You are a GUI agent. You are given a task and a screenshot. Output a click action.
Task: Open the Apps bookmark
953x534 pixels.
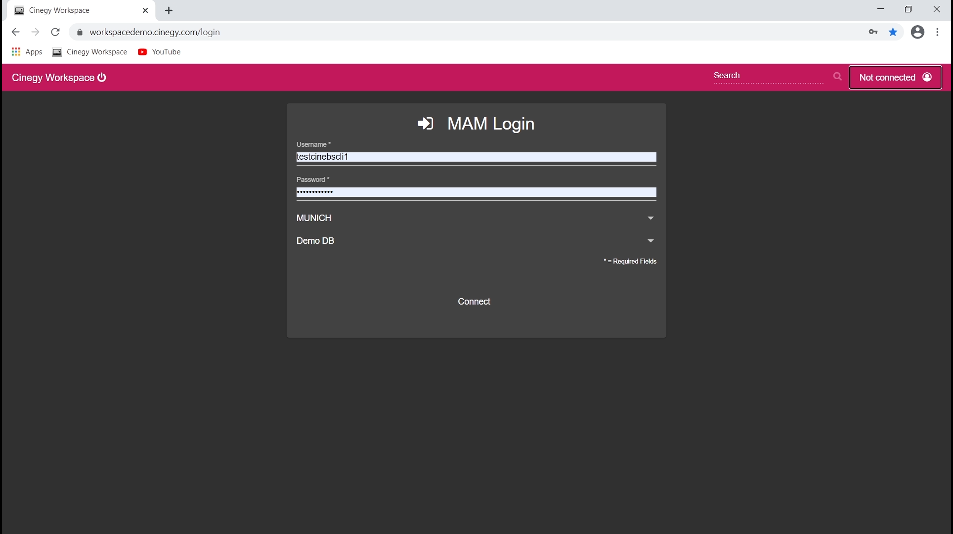(27, 52)
